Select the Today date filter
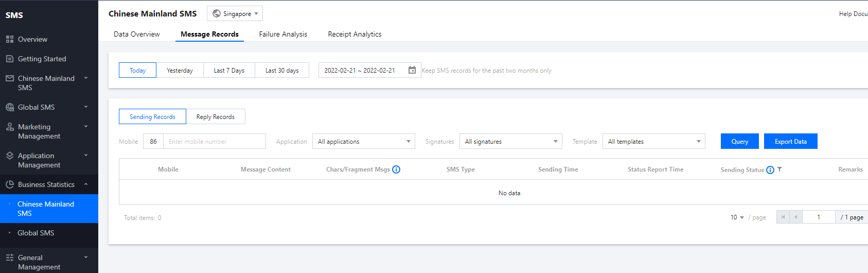The image size is (868, 273). tap(137, 71)
